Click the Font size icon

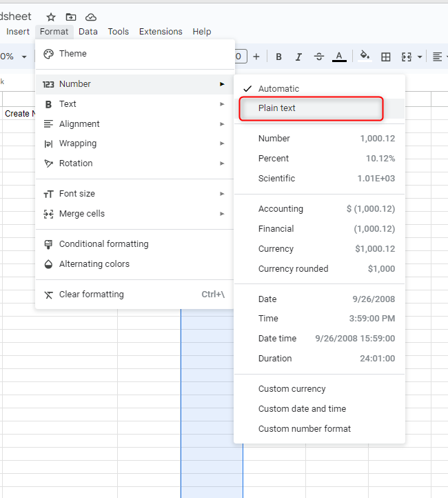pos(48,194)
